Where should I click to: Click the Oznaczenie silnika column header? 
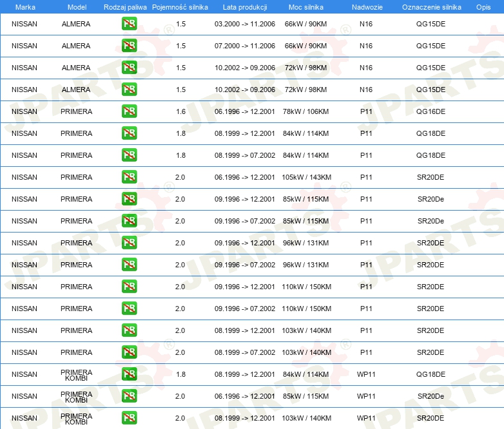pos(431,7)
